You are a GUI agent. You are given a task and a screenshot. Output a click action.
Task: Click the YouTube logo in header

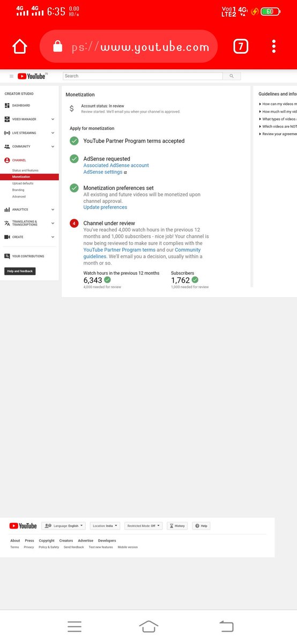tap(31, 76)
